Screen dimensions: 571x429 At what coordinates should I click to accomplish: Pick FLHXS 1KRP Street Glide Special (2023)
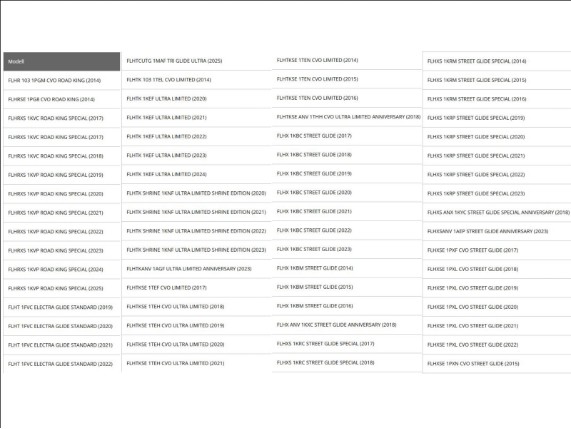(x=476, y=194)
